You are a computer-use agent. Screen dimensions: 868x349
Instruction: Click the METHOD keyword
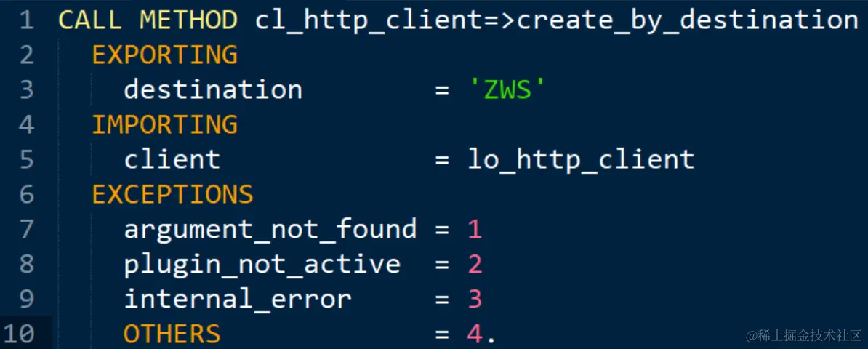tap(188, 21)
